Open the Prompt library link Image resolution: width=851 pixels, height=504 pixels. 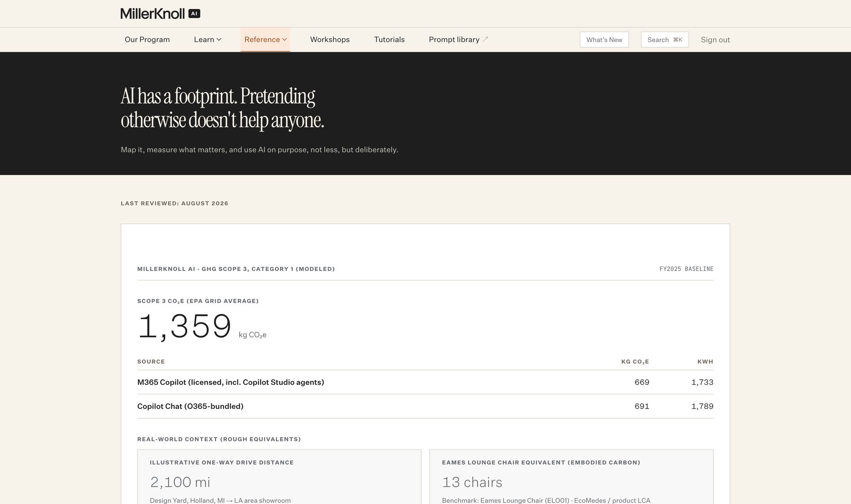[x=454, y=40]
